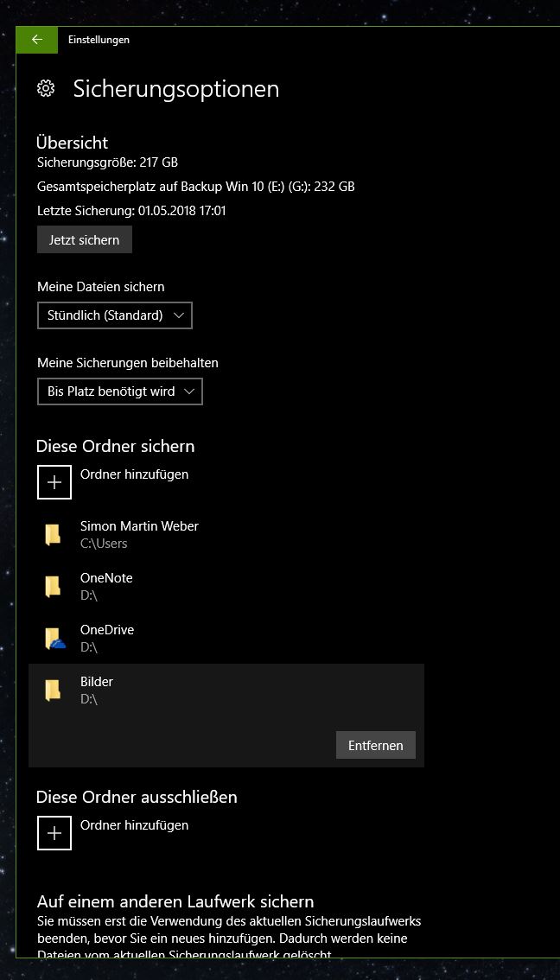Screen dimensions: 560x980
Task: Click the OneNote folder name
Action: click(106, 578)
